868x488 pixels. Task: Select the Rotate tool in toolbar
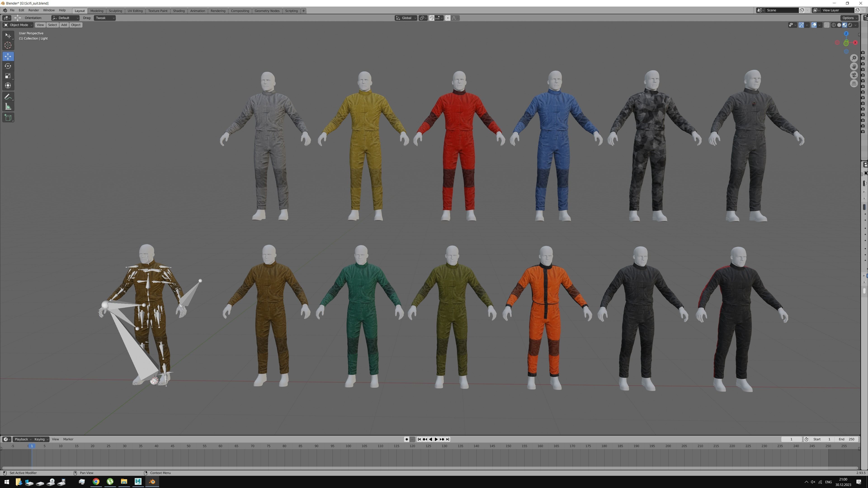8,66
